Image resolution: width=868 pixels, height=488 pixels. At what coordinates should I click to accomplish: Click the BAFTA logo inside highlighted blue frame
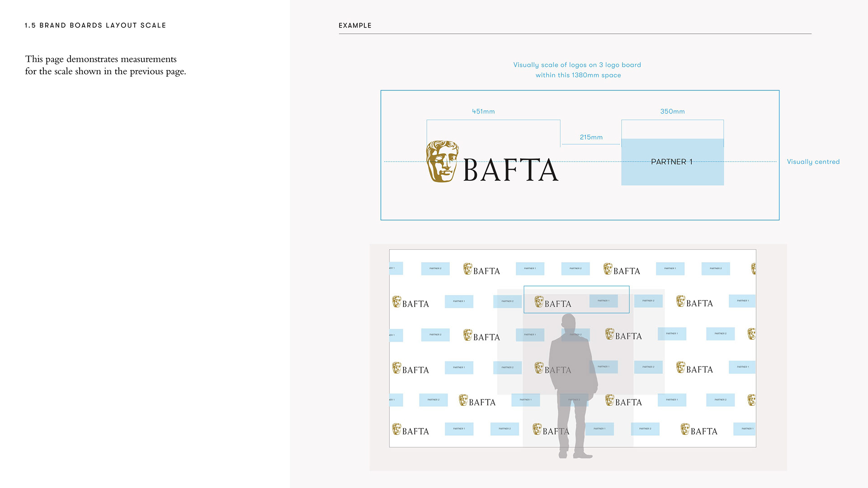tap(552, 302)
